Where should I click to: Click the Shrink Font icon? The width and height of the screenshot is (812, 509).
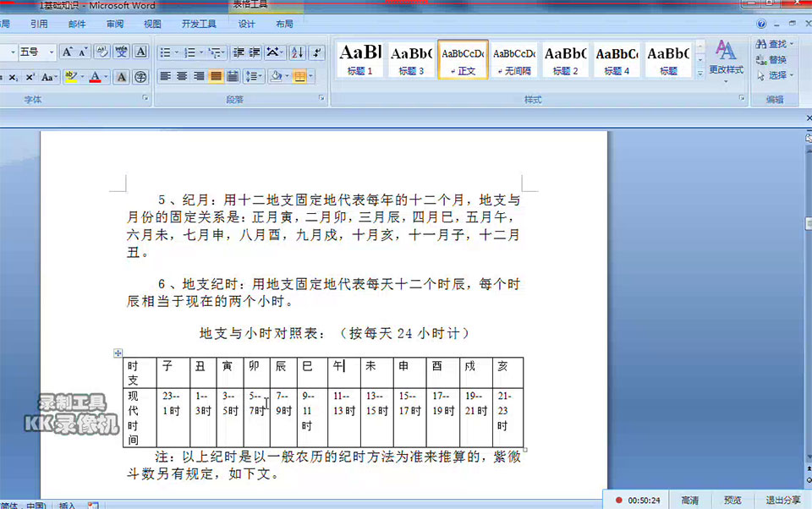point(82,52)
